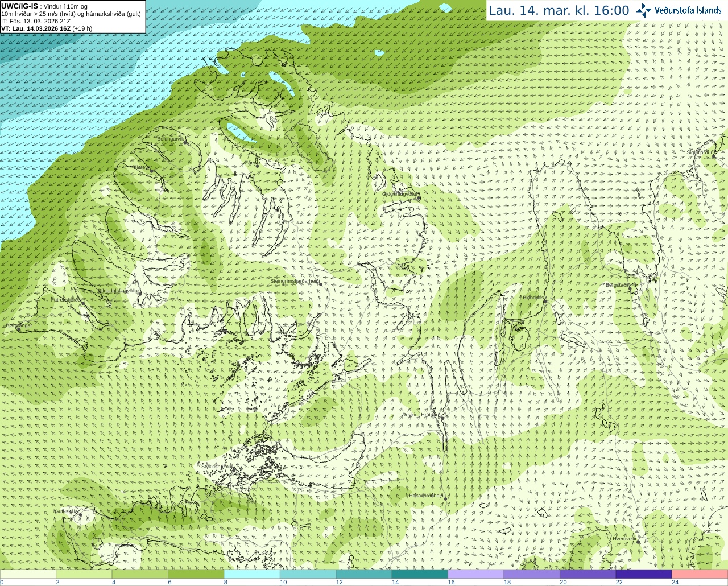Click the 18–20 m/s purple legend swatch
The image size is (728, 586).
point(532,574)
